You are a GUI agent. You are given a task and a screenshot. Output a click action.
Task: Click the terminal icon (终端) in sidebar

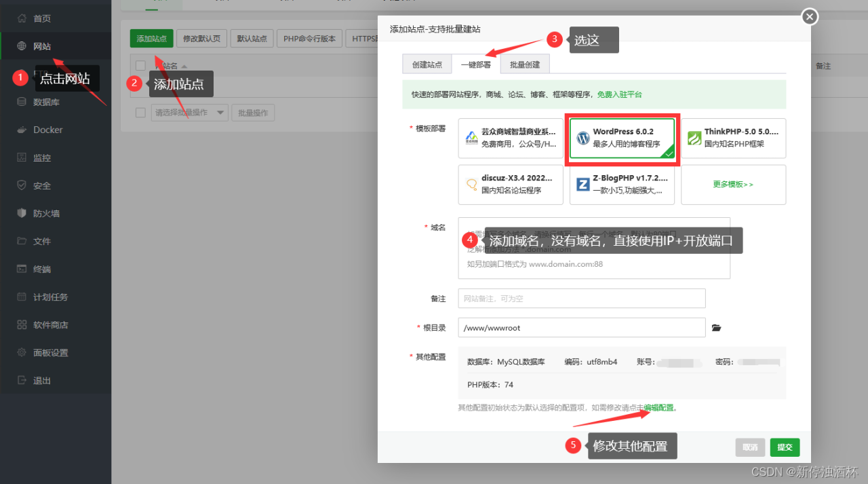coord(22,269)
